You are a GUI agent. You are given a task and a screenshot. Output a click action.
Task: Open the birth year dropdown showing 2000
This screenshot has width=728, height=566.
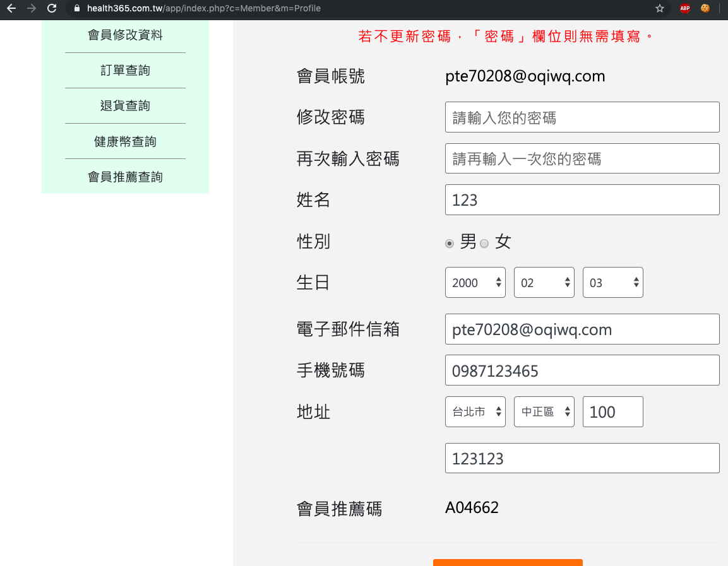coord(475,282)
